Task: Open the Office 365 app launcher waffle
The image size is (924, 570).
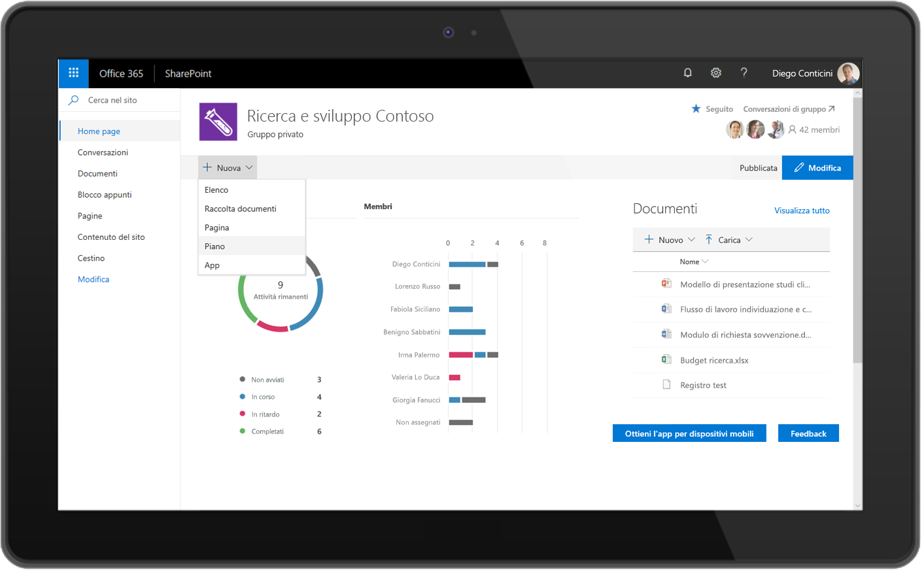Action: [x=73, y=73]
